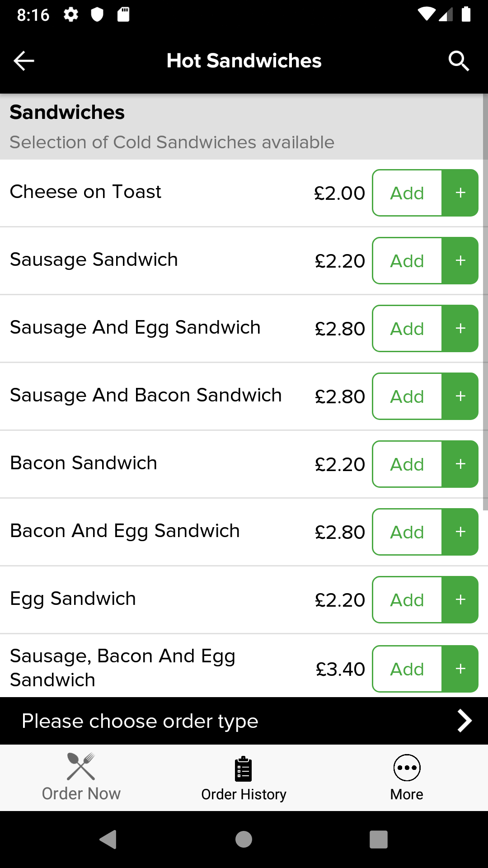Tap the plus for Sausage Sandwich

click(x=460, y=261)
